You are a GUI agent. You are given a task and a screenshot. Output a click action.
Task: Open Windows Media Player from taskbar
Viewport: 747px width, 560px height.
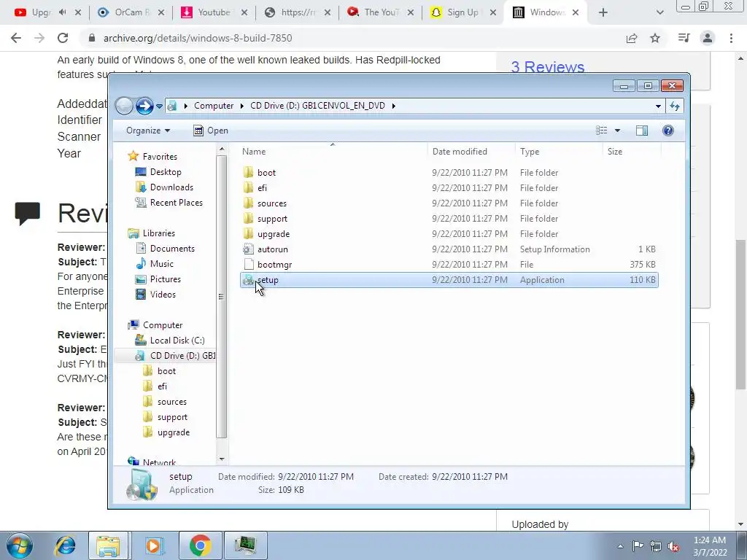pyautogui.click(x=153, y=545)
